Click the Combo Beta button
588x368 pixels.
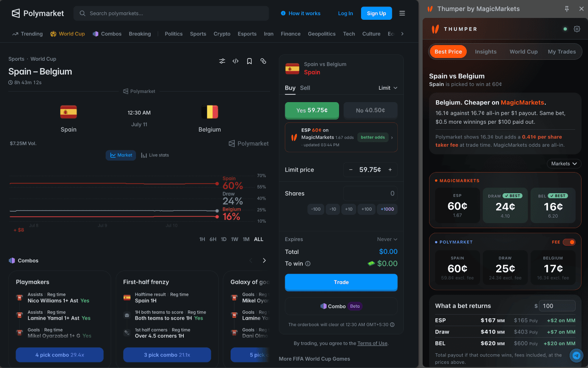point(341,306)
